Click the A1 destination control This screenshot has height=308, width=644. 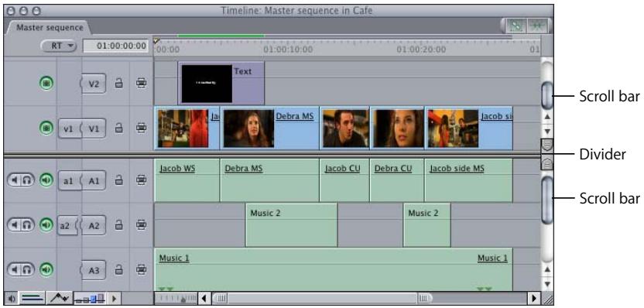point(93,180)
